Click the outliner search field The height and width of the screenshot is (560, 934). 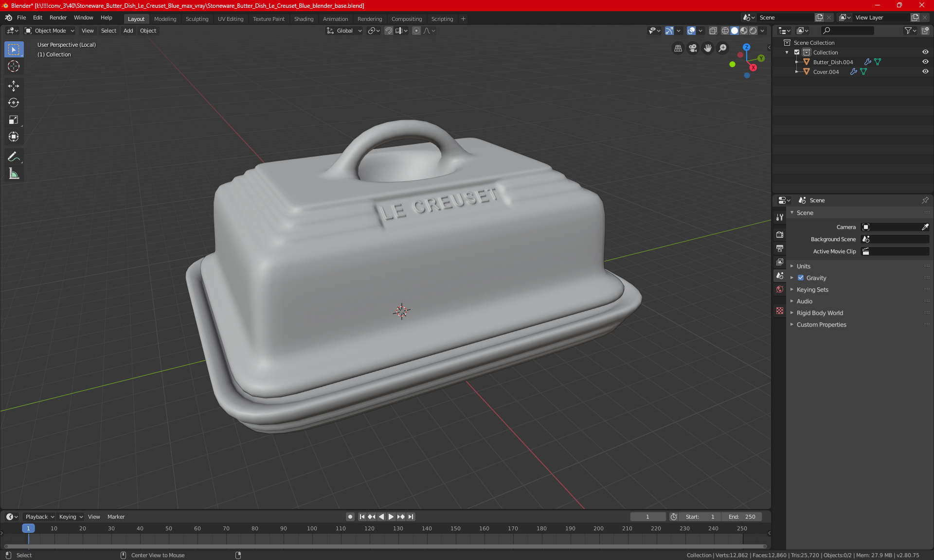[847, 31]
